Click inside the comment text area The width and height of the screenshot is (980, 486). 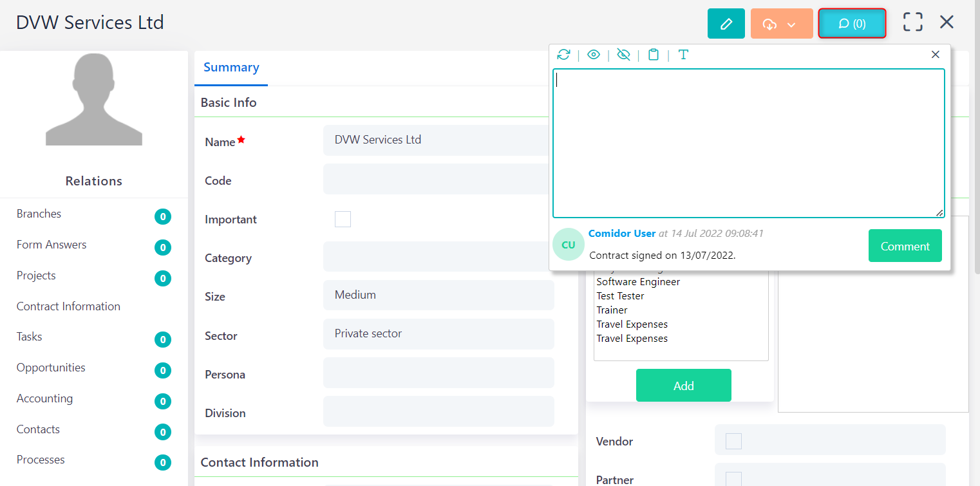tap(748, 143)
